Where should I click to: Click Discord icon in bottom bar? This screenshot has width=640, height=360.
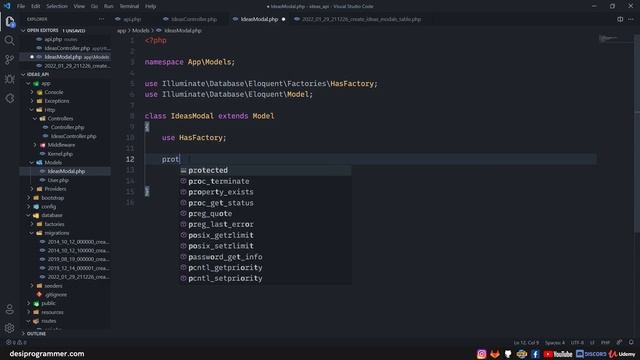(591, 354)
